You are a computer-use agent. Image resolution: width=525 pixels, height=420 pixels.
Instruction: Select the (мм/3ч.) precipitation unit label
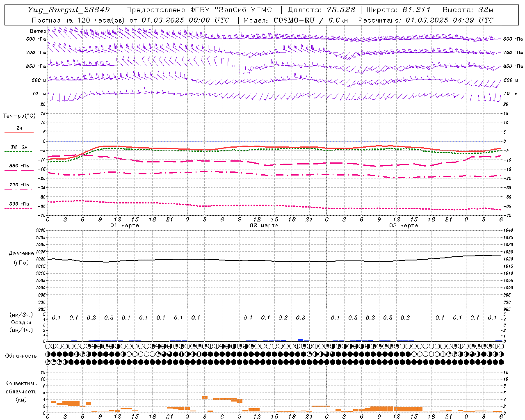coord(21,315)
